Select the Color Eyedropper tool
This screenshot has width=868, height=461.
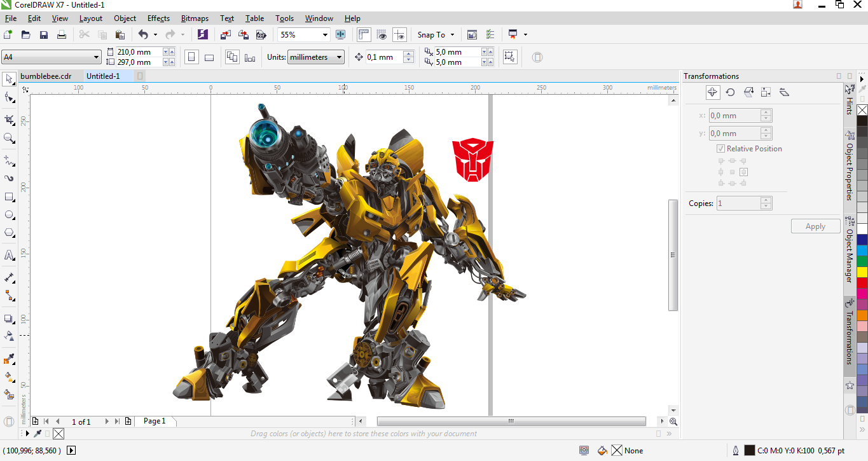10,359
